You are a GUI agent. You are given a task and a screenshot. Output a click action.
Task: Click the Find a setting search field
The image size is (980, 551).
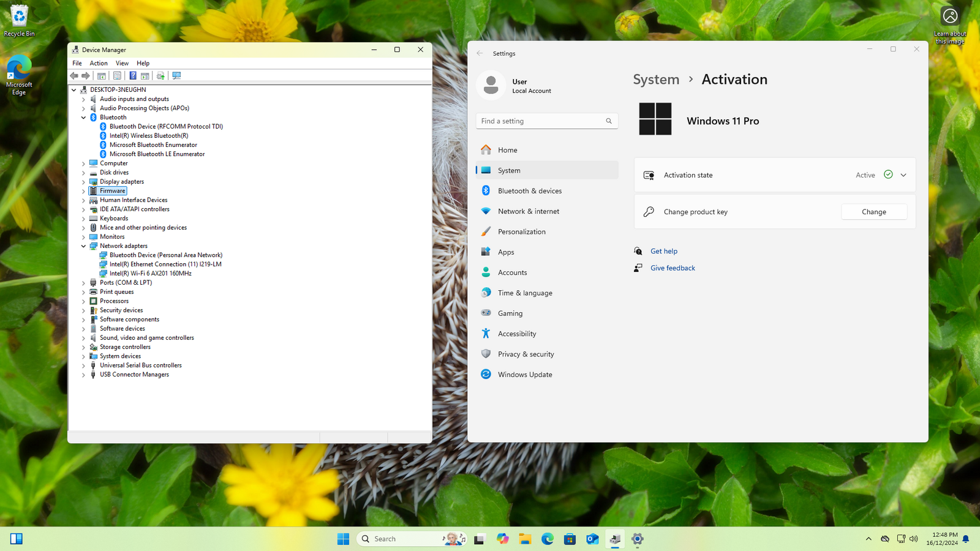pyautogui.click(x=547, y=121)
